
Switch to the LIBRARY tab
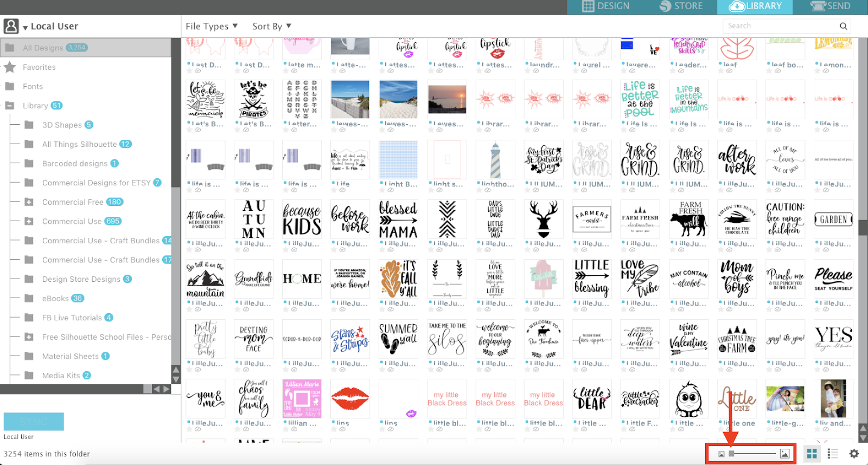tap(755, 6)
